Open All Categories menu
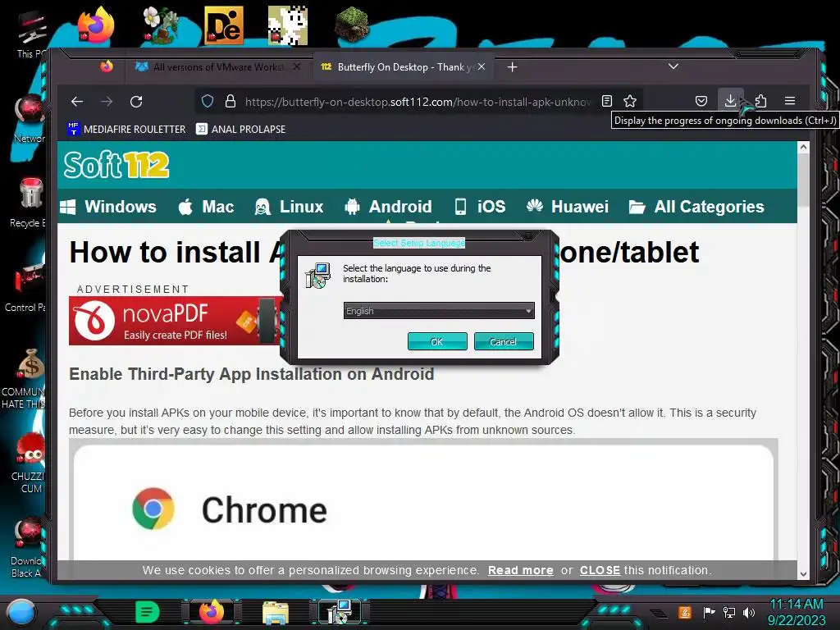 click(x=696, y=207)
